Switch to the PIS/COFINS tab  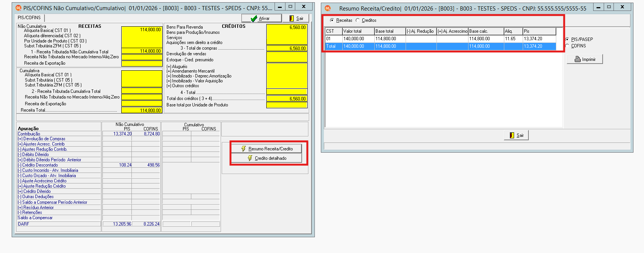[x=29, y=18]
